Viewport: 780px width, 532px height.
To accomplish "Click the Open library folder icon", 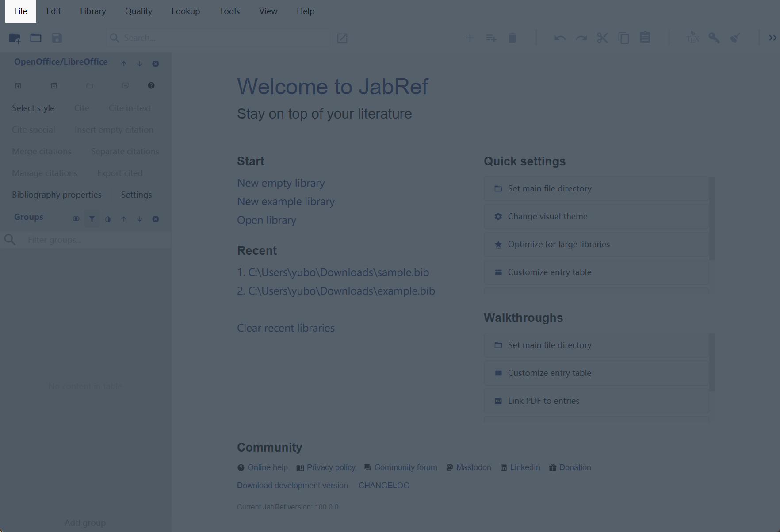I will (36, 38).
